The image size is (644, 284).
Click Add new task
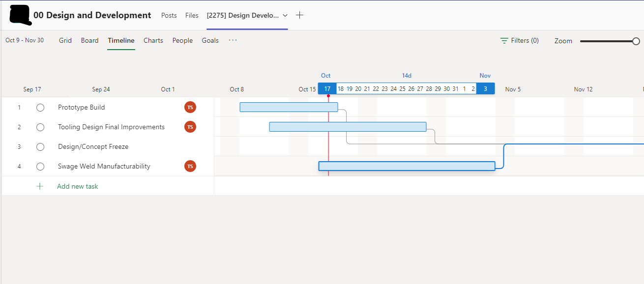[x=78, y=186]
